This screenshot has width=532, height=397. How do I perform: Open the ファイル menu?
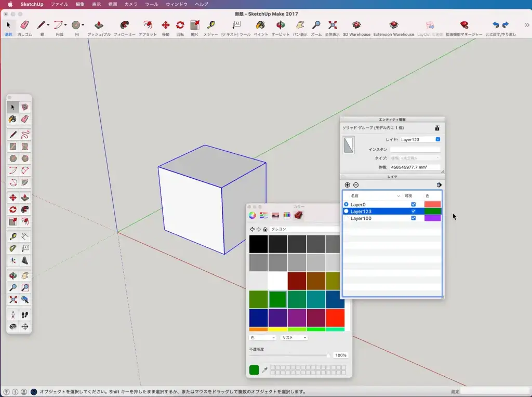point(59,4)
